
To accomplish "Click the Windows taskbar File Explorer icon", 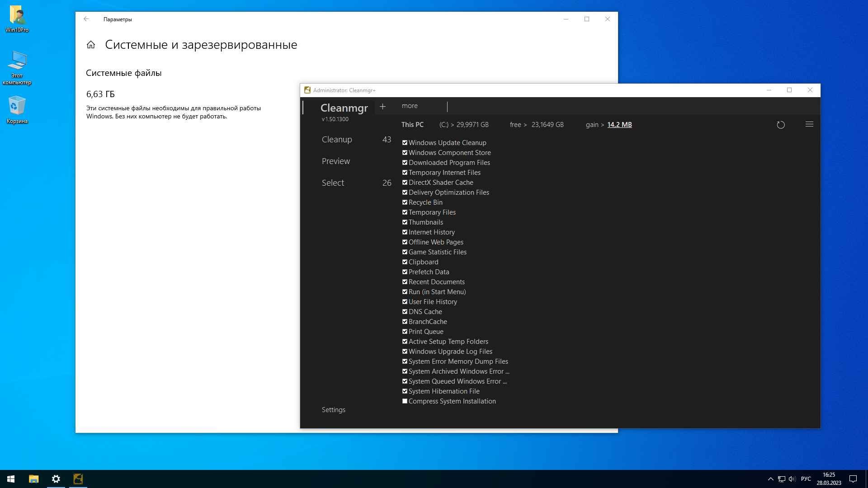I will (x=33, y=479).
